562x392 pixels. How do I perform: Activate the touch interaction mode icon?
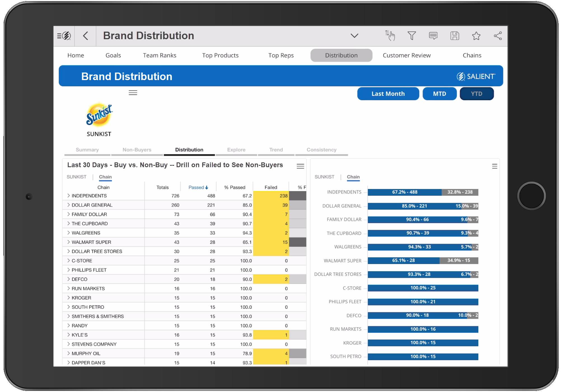click(x=390, y=36)
